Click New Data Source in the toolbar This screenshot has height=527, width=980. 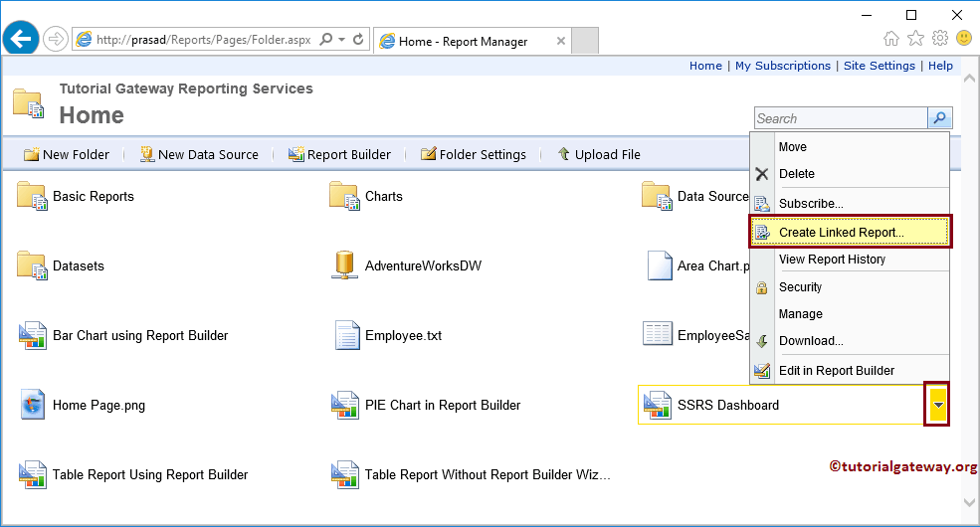(199, 154)
